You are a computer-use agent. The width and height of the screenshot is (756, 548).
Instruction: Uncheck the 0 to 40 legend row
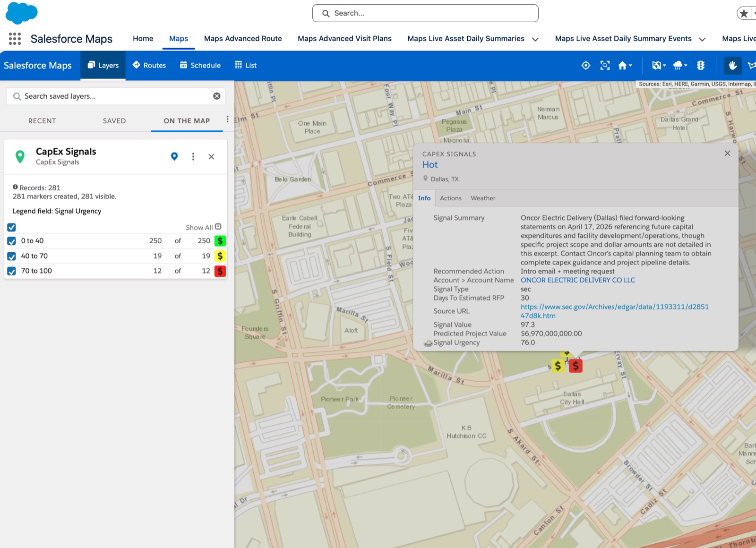click(x=12, y=241)
